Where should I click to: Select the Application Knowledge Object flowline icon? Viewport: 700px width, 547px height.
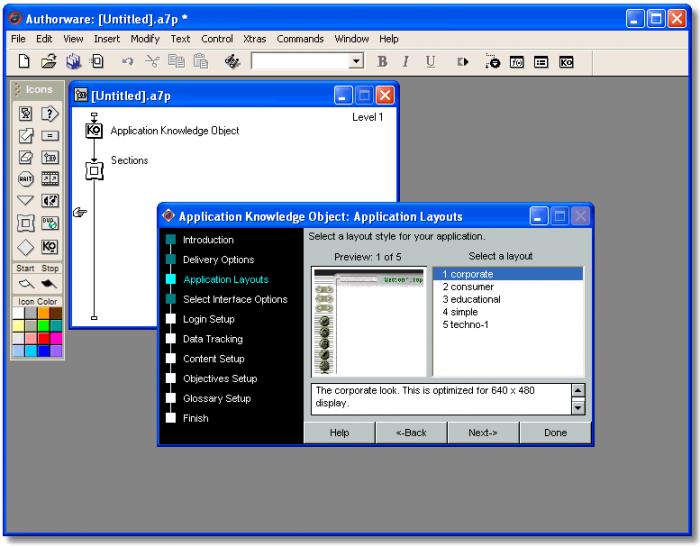pos(94,130)
